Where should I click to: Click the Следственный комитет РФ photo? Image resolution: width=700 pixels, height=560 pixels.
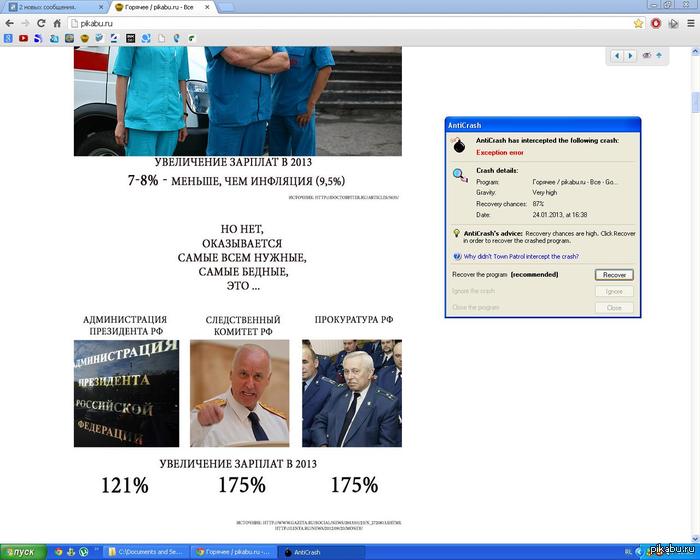point(239,393)
